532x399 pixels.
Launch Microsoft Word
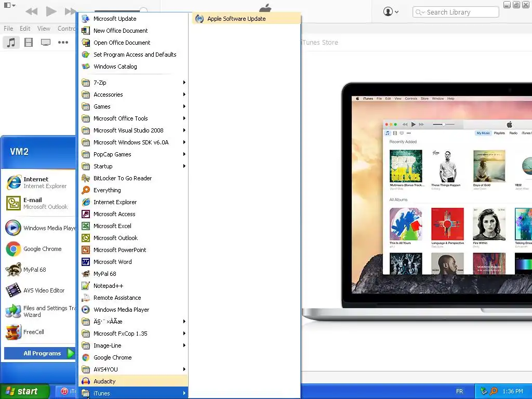click(133, 262)
